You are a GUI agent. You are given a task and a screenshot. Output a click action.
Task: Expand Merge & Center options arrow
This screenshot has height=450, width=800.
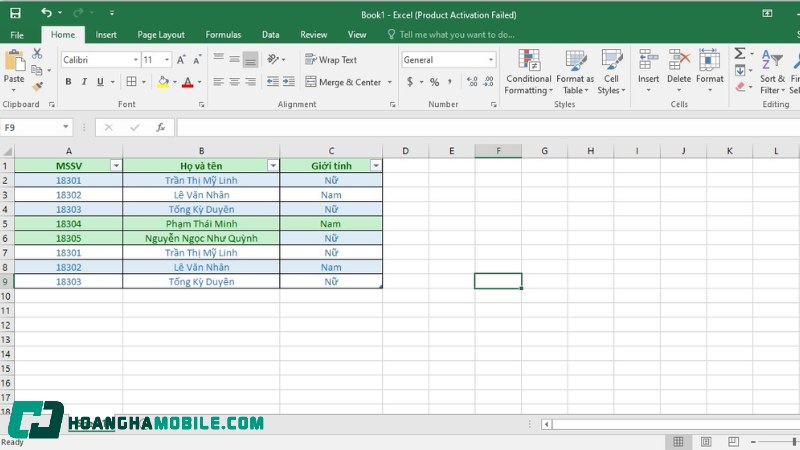[x=390, y=82]
